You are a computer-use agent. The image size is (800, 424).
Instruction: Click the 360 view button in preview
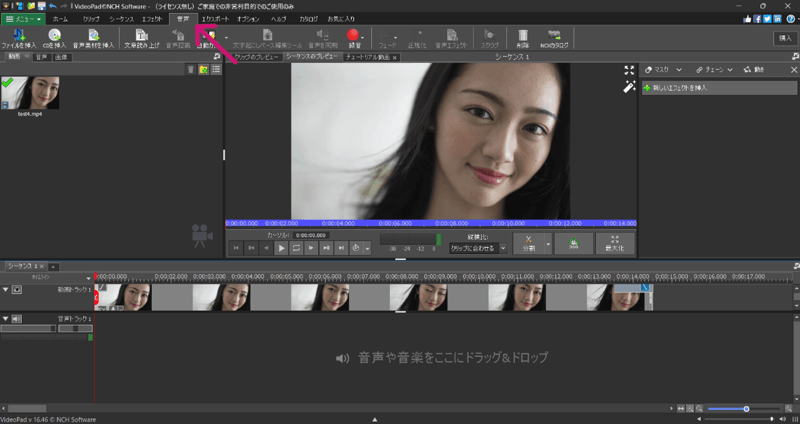click(x=574, y=243)
